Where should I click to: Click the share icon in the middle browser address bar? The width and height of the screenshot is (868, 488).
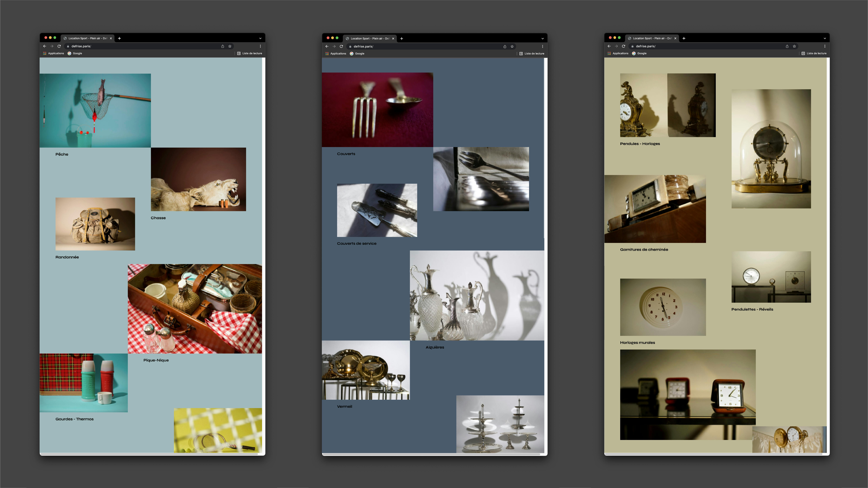[505, 47]
